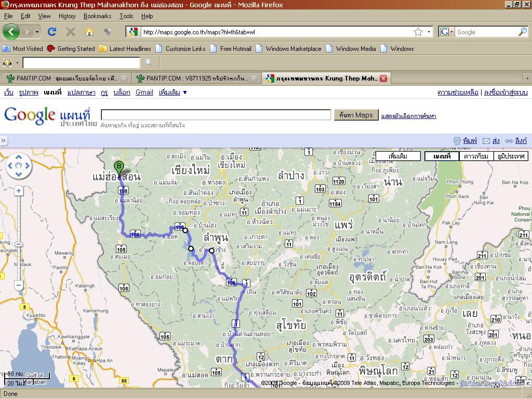The image size is (532, 399).
Task: Open the address bar dropdown arrow
Action: [429, 32]
